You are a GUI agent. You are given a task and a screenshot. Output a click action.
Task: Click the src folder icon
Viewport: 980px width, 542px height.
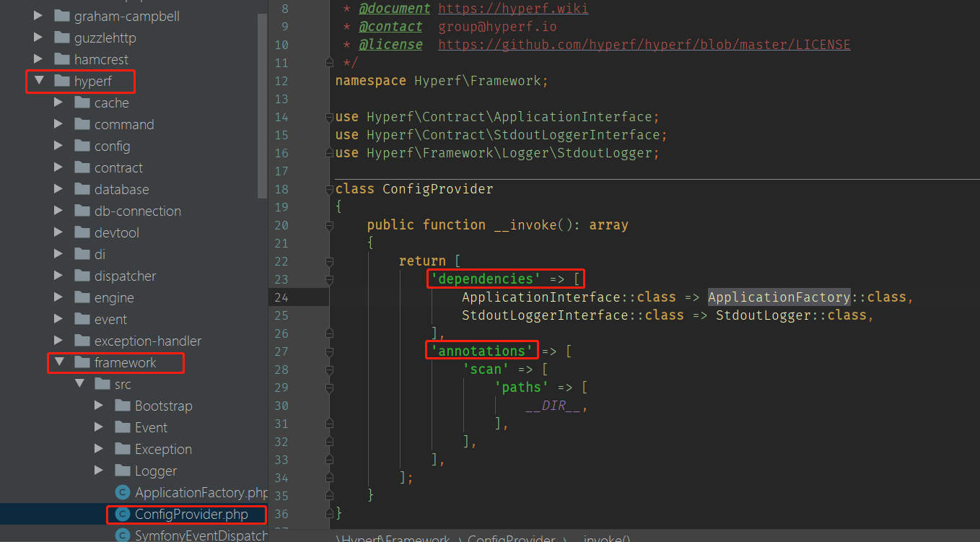pyautogui.click(x=102, y=384)
